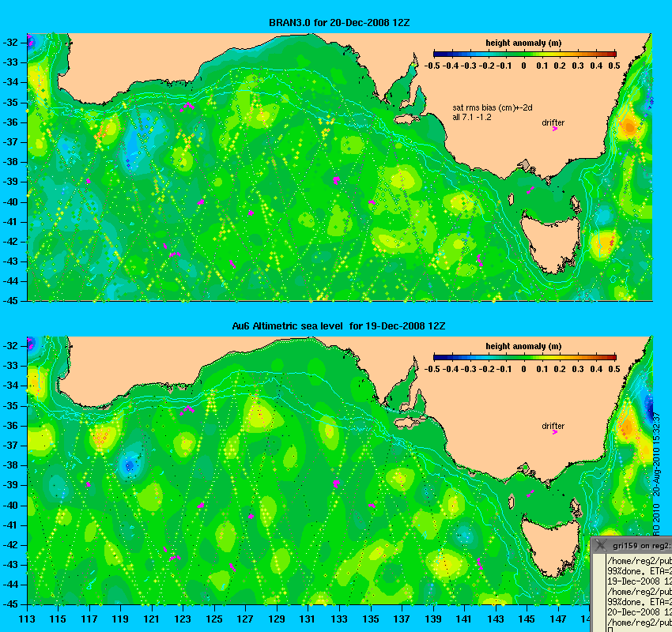Image resolution: width=672 pixels, height=632 pixels.
Task: Click the 'BRAN3.0 for 20-Dec-2008 12Z' title
Action: tap(339, 23)
